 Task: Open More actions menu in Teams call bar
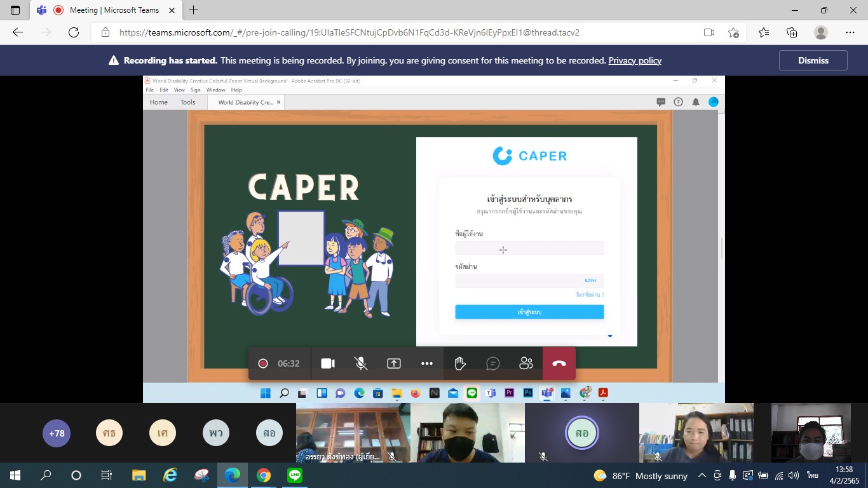[427, 363]
